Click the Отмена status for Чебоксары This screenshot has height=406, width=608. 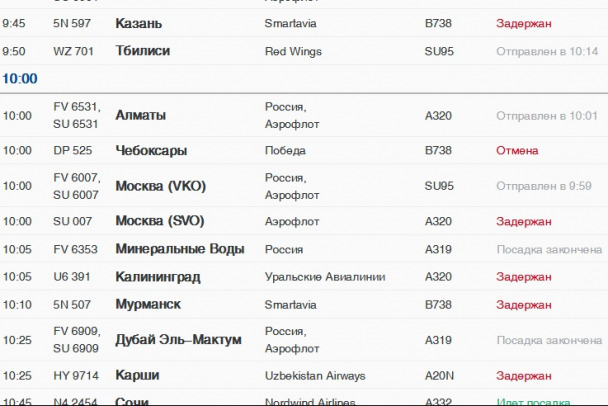(x=517, y=151)
